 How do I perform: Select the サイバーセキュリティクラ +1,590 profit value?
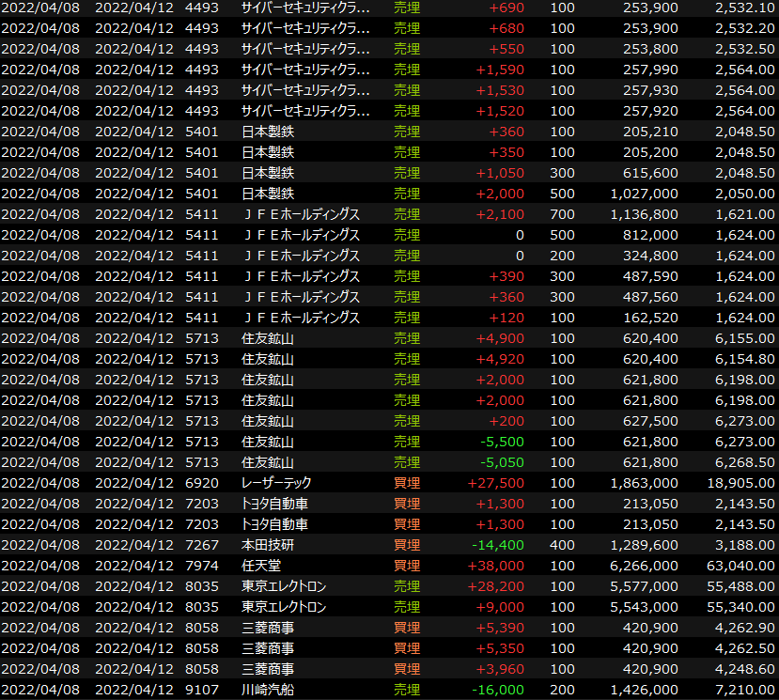click(499, 70)
